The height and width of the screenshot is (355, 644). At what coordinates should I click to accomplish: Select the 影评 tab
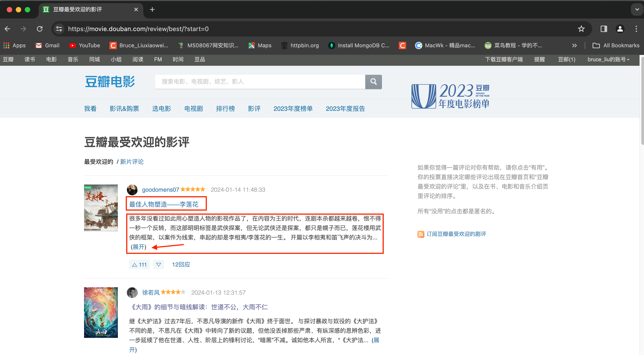coord(254,109)
